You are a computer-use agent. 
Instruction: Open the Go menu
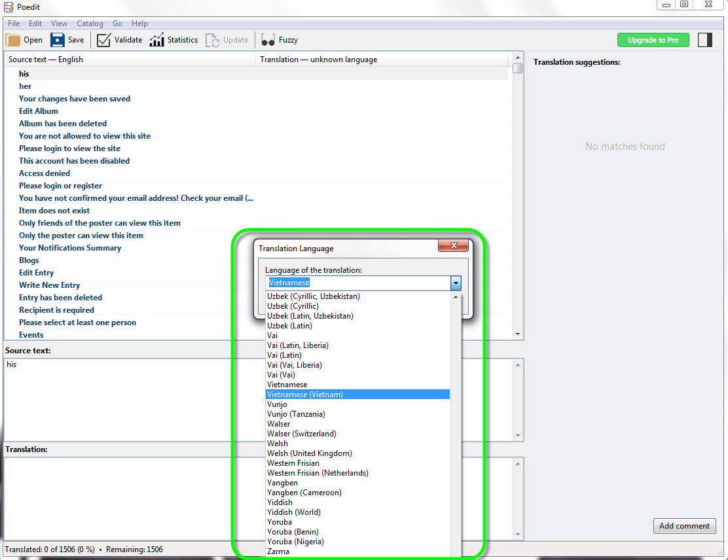pos(117,24)
